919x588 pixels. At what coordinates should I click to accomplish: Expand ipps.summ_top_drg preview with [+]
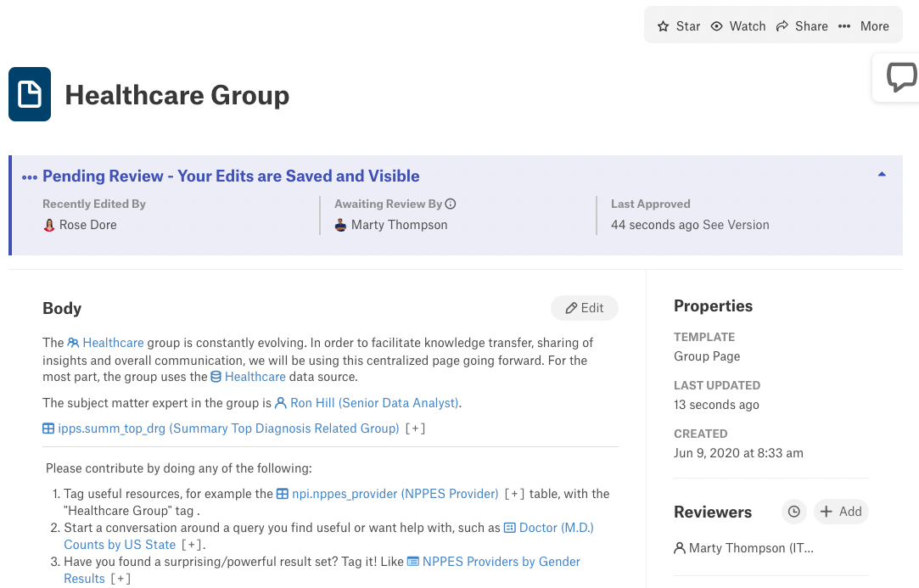tap(415, 428)
